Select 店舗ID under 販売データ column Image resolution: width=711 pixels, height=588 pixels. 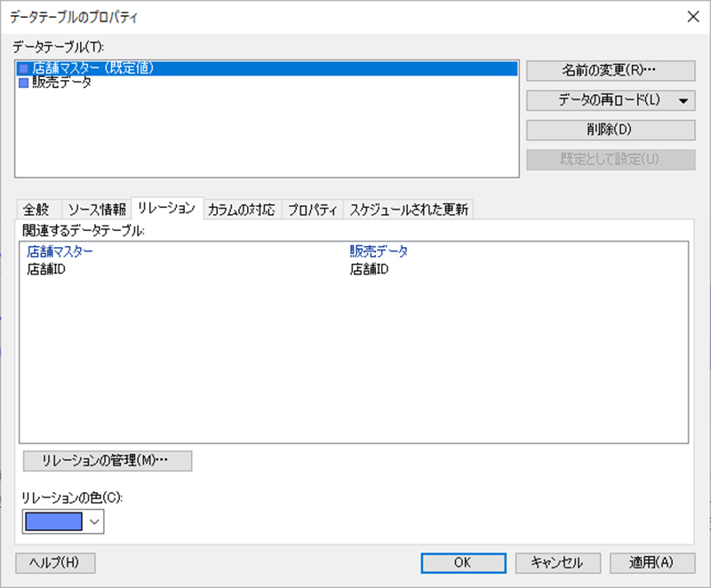pyautogui.click(x=369, y=269)
